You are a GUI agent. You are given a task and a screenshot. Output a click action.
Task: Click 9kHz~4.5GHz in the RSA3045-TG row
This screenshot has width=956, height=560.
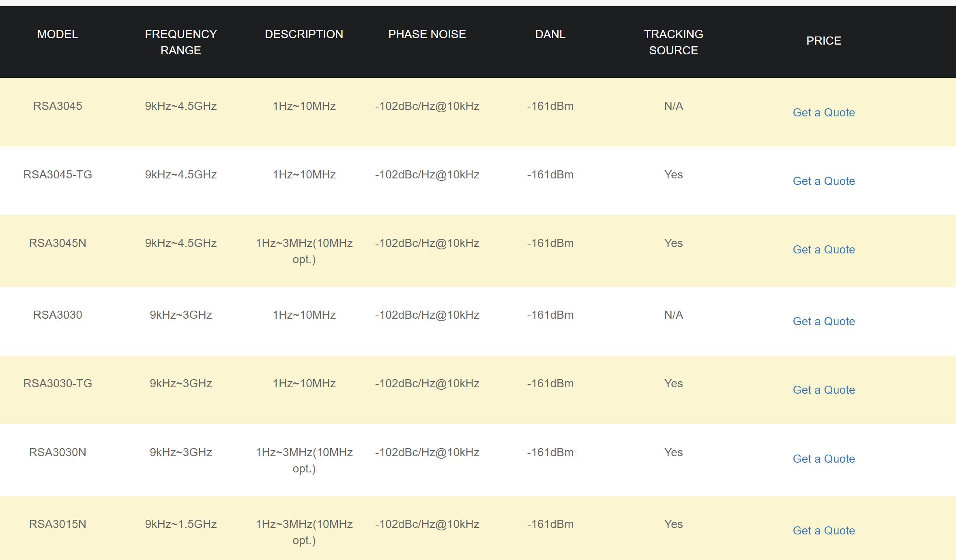tap(181, 174)
